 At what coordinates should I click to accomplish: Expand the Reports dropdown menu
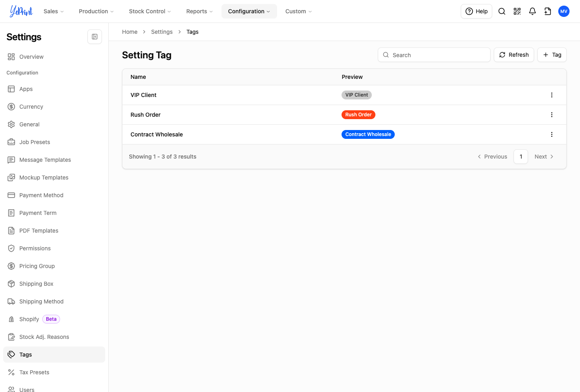pos(199,11)
